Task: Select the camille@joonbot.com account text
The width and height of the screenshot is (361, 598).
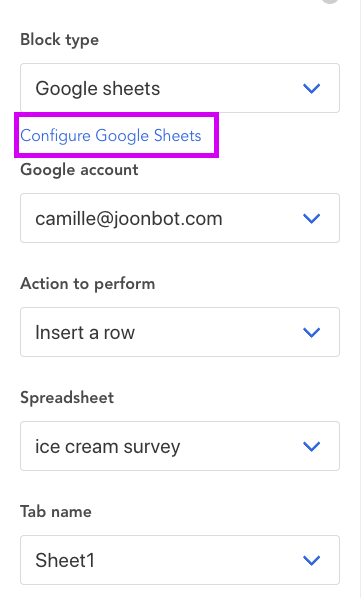Action: [129, 219]
